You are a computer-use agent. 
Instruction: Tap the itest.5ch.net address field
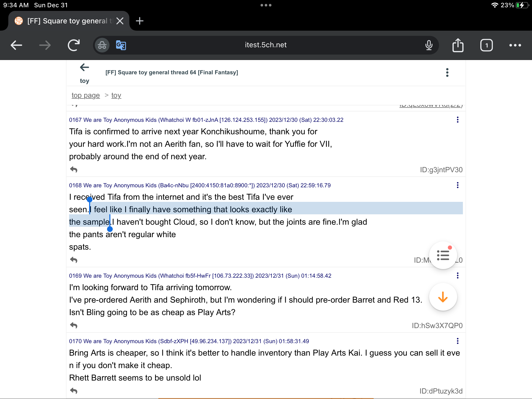[265, 45]
